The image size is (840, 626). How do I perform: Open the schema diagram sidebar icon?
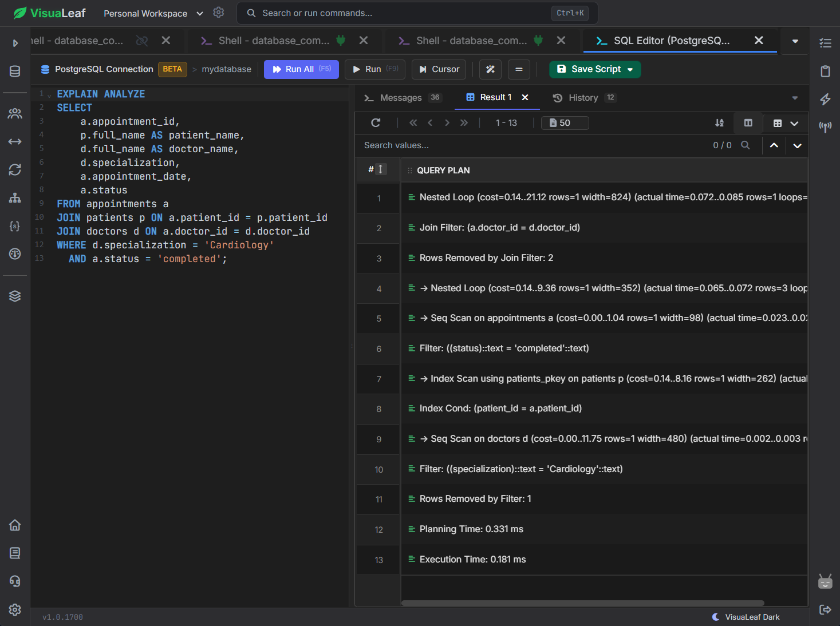[x=15, y=198]
